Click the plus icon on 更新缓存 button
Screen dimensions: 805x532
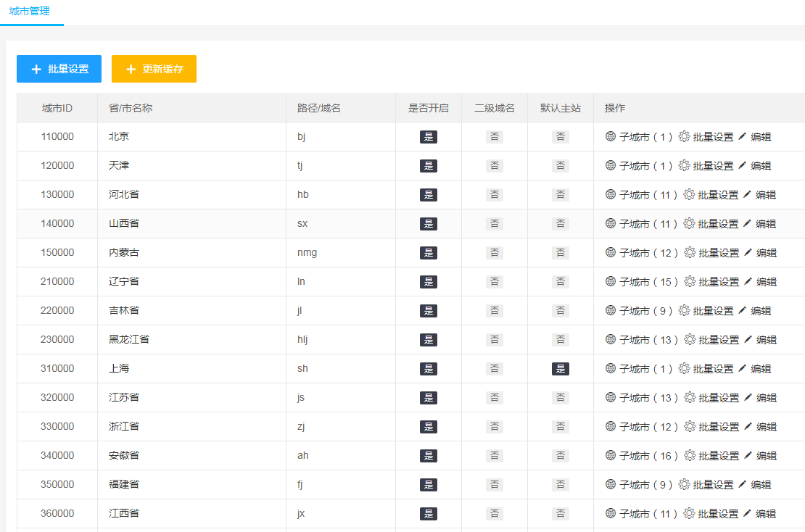(x=131, y=70)
